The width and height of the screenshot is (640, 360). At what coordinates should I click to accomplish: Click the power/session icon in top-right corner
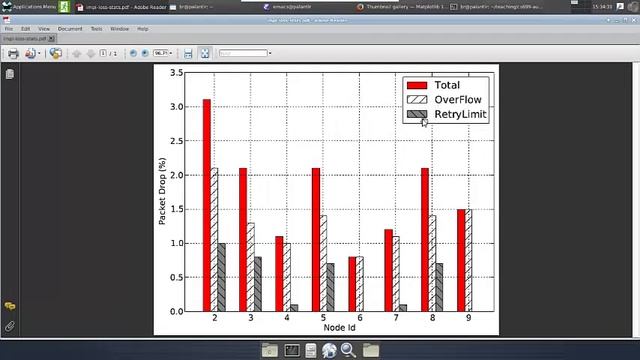[634, 7]
